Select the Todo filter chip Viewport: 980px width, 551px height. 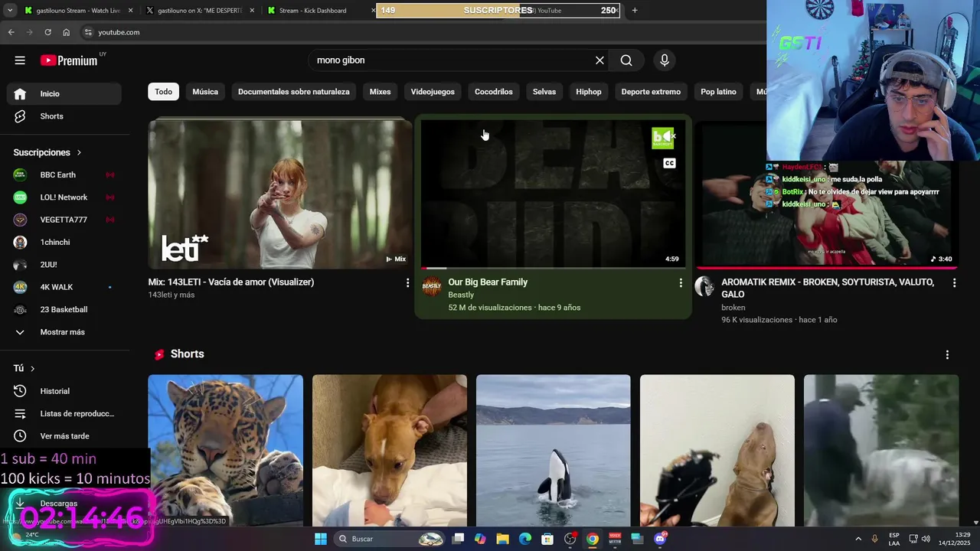pos(164,92)
